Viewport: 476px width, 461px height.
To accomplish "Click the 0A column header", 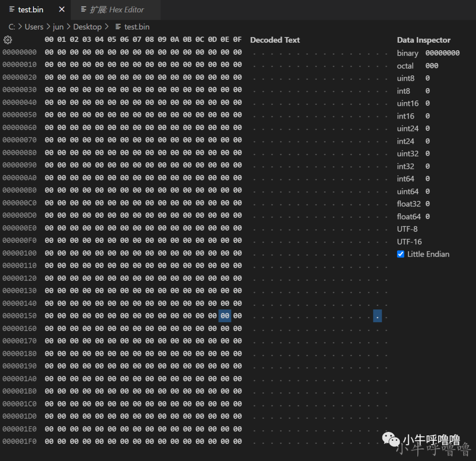I will [x=175, y=40].
